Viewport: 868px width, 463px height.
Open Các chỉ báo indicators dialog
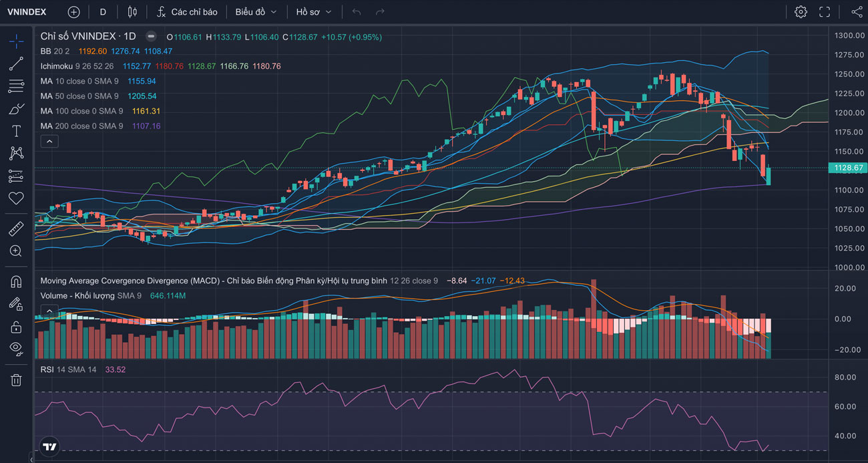(x=187, y=12)
